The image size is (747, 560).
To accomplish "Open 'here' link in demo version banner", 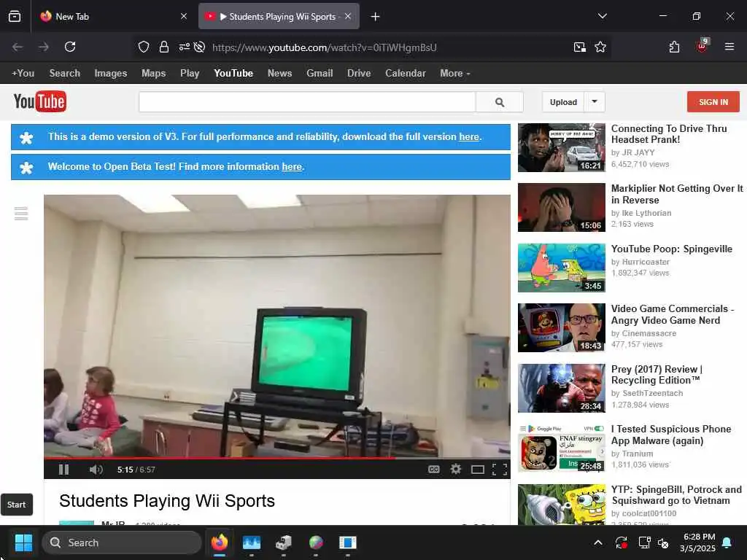I will pyautogui.click(x=469, y=136).
